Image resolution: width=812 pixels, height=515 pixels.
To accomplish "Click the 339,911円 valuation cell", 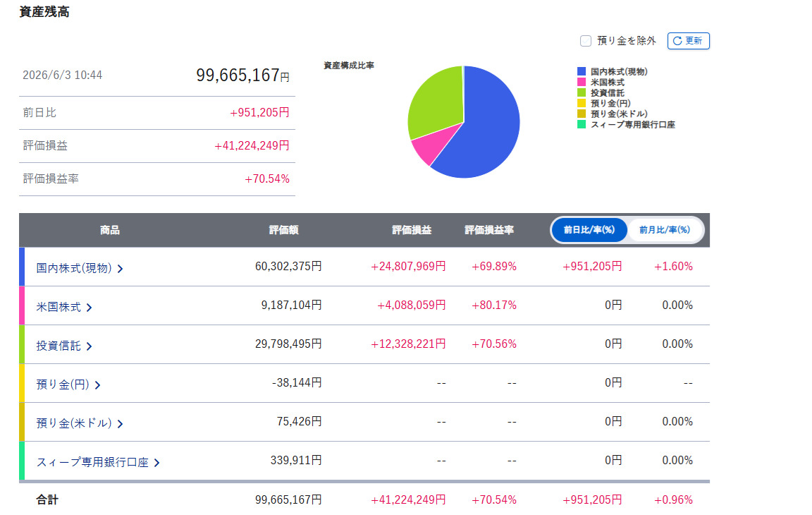I will [x=296, y=461].
